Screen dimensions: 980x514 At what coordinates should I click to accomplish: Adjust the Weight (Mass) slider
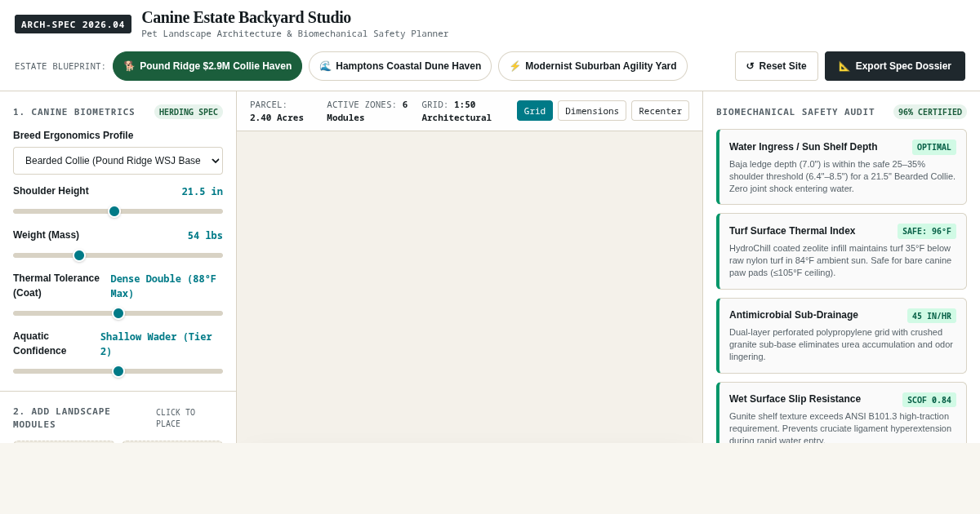pos(118,255)
